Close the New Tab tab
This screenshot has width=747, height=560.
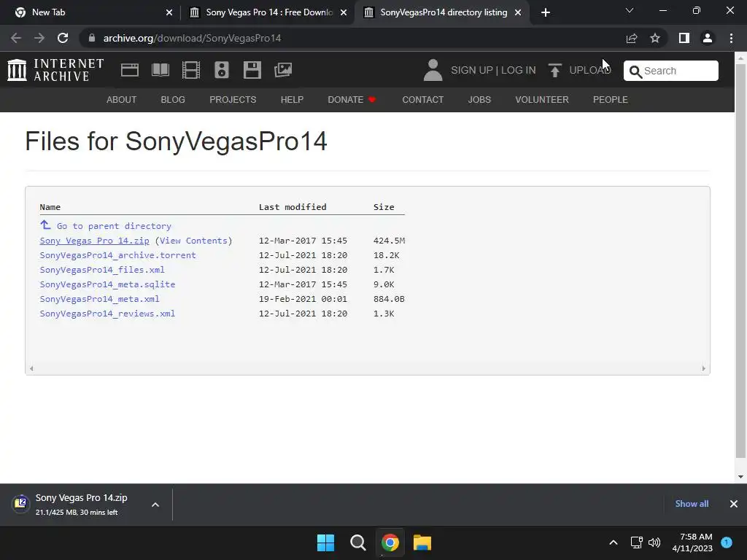[169, 12]
